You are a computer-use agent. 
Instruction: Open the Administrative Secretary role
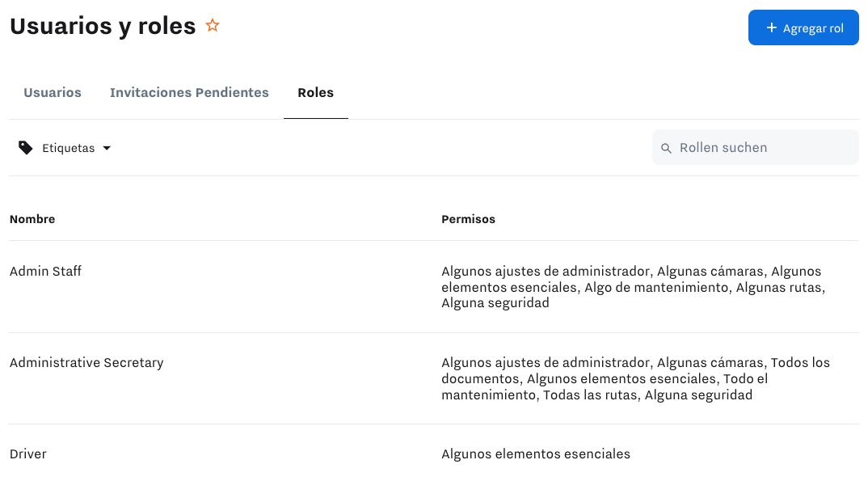pos(86,363)
